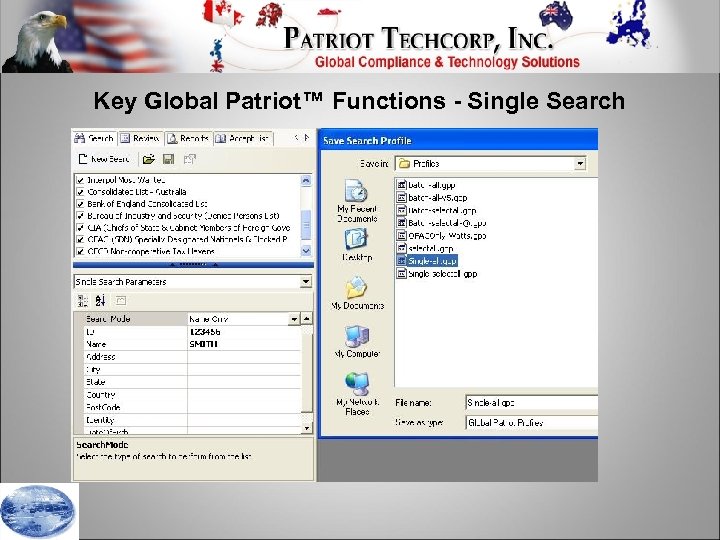Click the property pages icon
This screenshot has height=540, width=720.
pyautogui.click(x=121, y=301)
